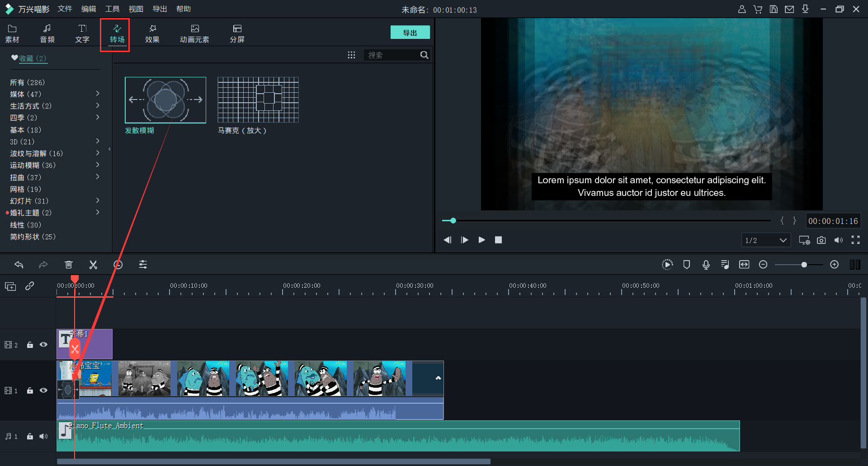Delete the selected clip with the trash icon
Image resolution: width=868 pixels, height=466 pixels.
pos(68,265)
